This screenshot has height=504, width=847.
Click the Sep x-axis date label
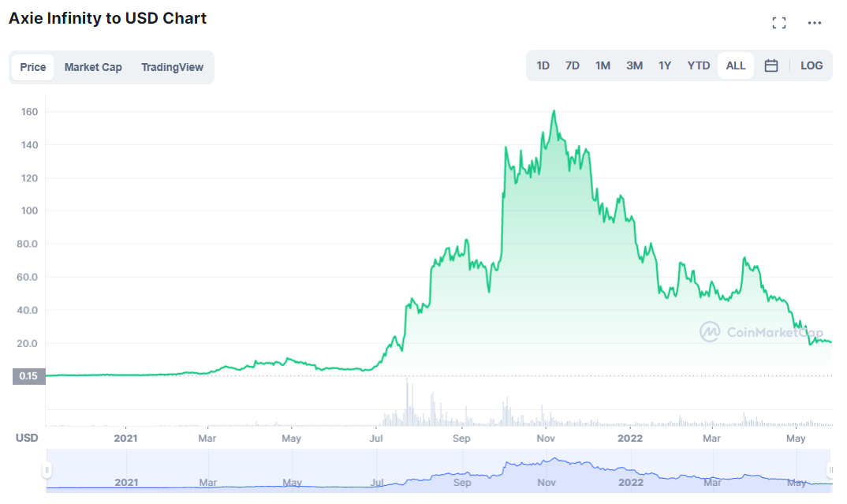(461, 438)
